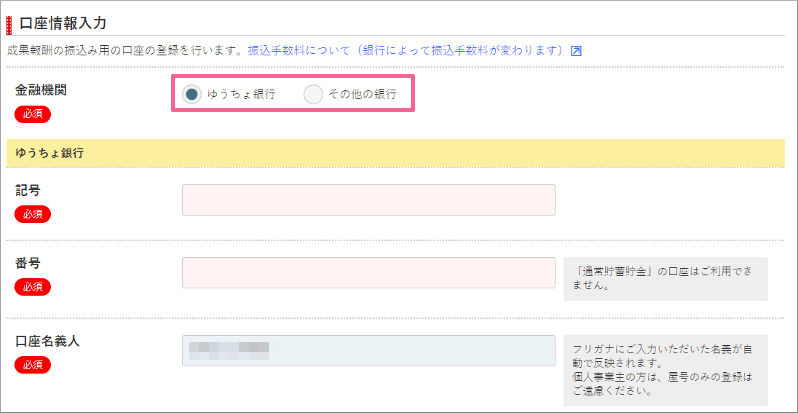Focus the 番号 input field
Image resolution: width=798 pixels, height=413 pixels.
point(369,273)
